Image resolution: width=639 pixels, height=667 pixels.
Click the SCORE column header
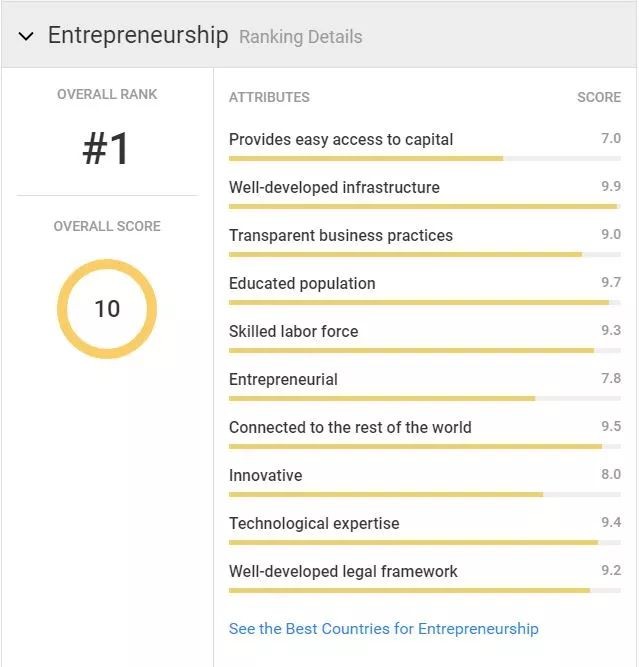599,97
